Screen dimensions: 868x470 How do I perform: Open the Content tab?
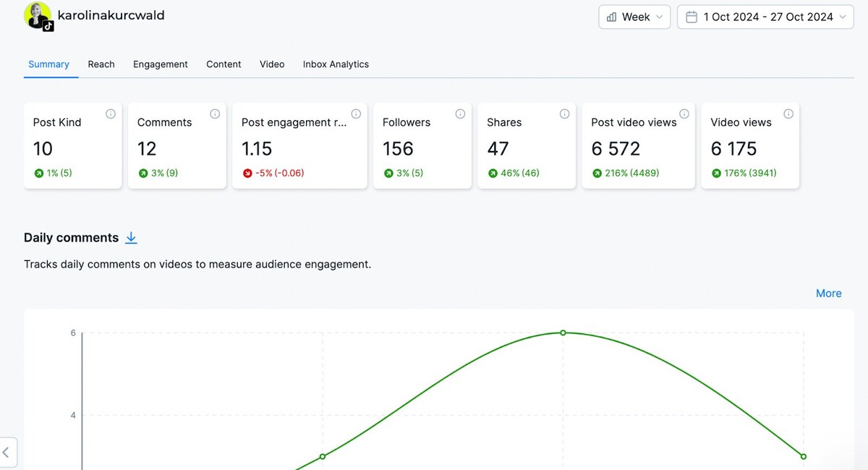click(224, 64)
